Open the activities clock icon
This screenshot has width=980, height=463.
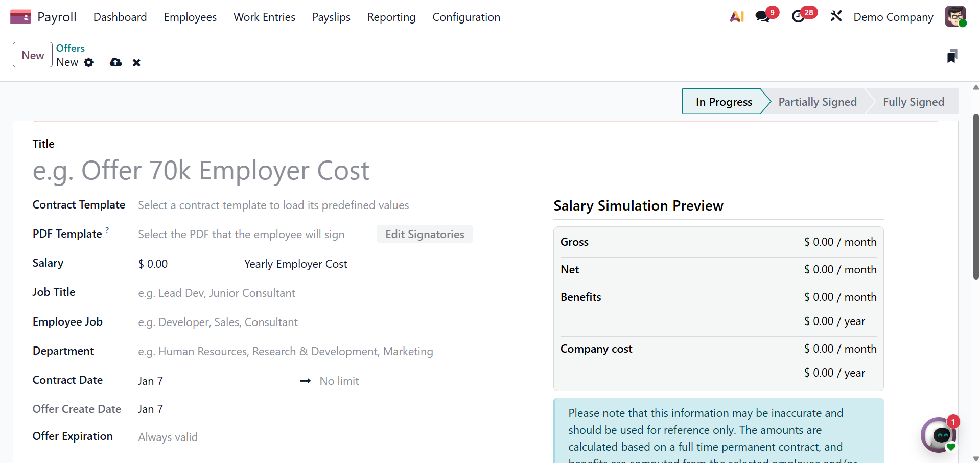click(798, 17)
